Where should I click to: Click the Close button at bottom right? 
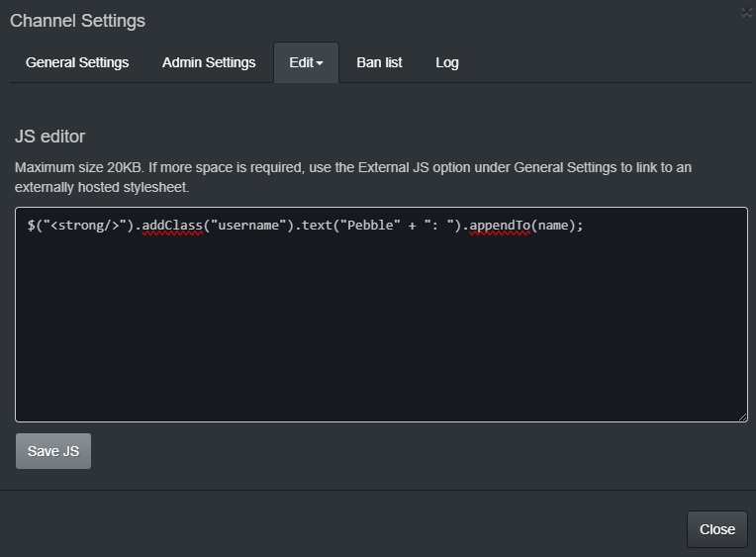(716, 529)
